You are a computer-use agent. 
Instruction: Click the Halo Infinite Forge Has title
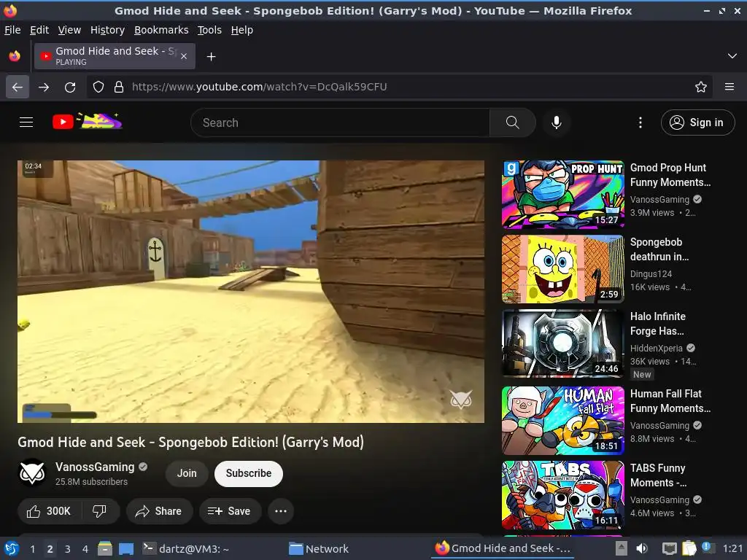pyautogui.click(x=658, y=323)
